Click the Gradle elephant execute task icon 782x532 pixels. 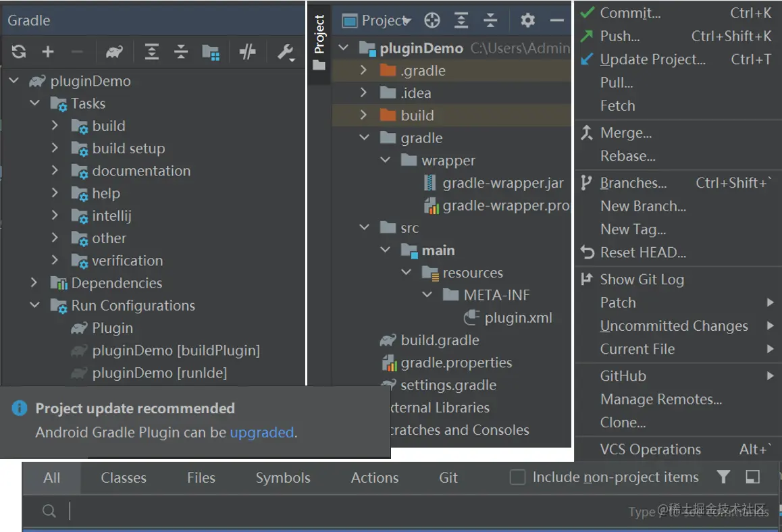tap(114, 51)
